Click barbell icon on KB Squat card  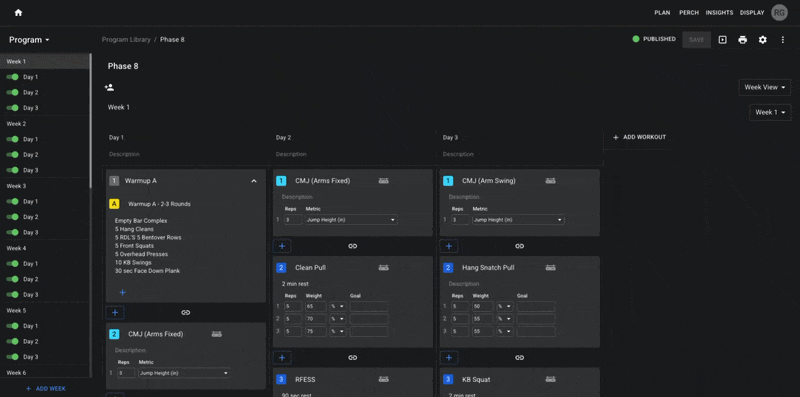550,379
